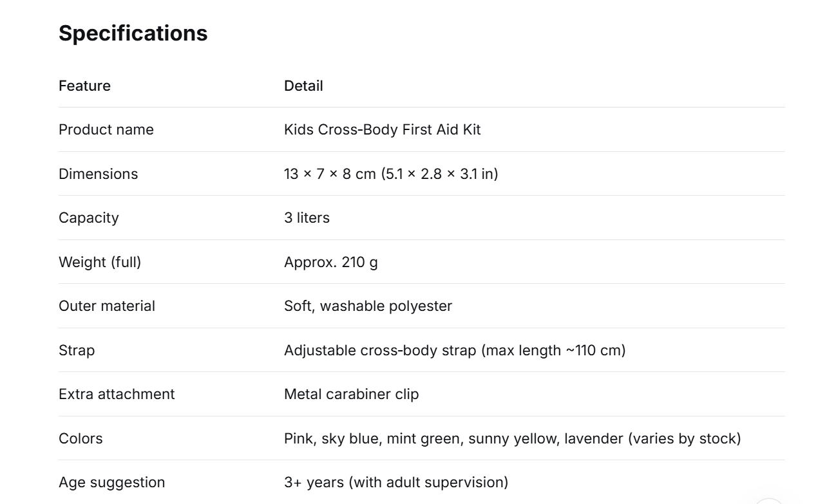Screen dimensions: 827x504
Task: Select the Product name row label
Action: click(106, 129)
